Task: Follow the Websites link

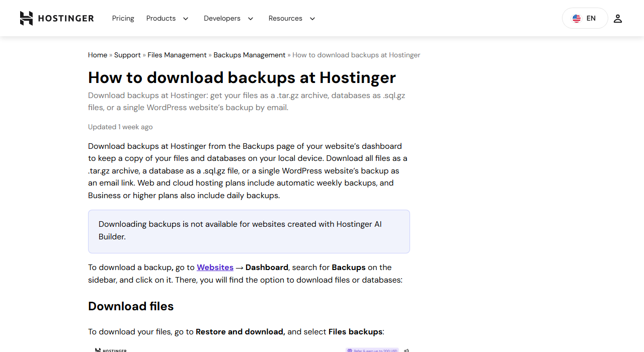Action: [x=215, y=267]
